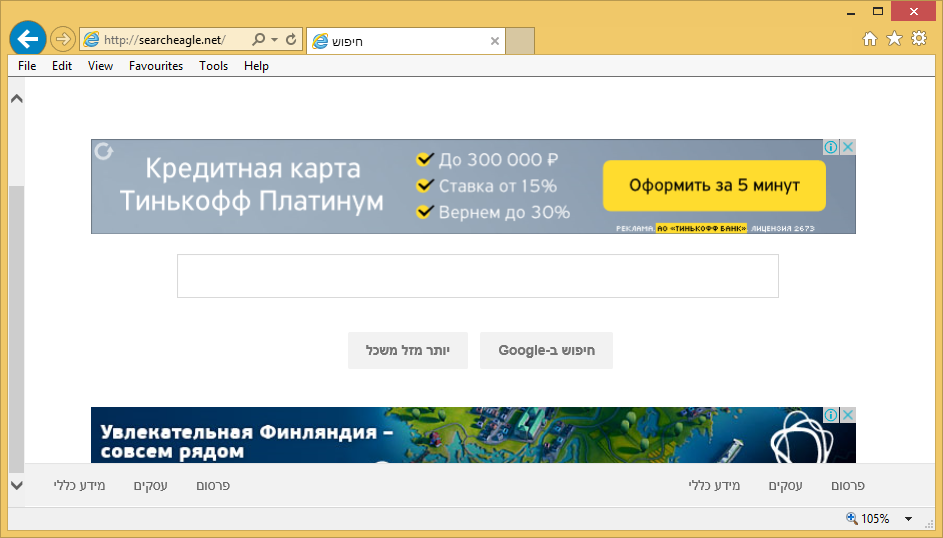Click the browser Back arrow button

coord(27,39)
